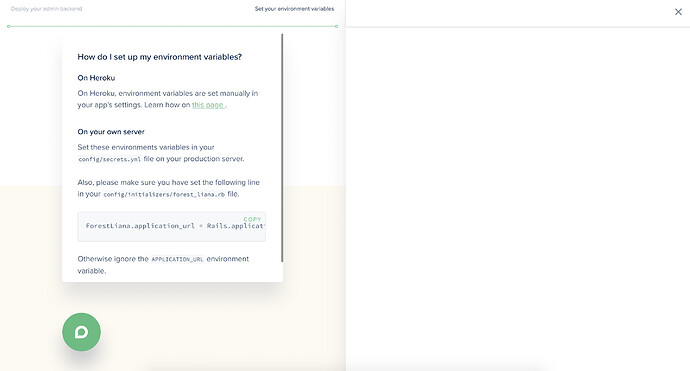Viewport: 690px width, 371px height.
Task: Click the config/secrets.yml file name
Action: 110,159
